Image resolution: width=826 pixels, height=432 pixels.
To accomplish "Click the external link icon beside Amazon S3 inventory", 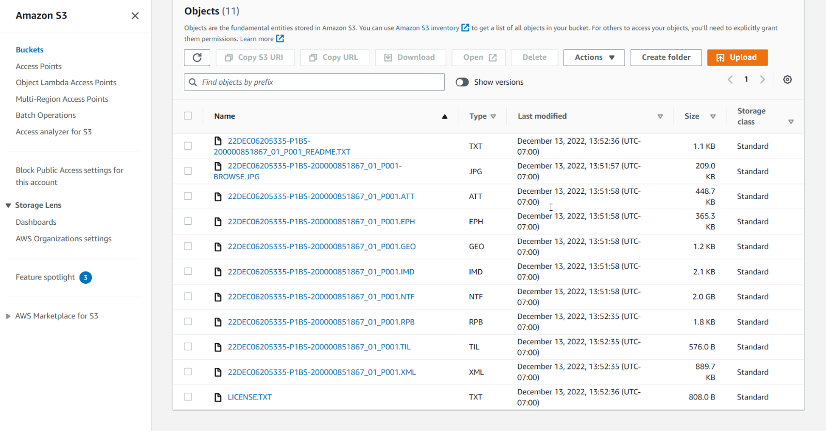I will [x=465, y=28].
